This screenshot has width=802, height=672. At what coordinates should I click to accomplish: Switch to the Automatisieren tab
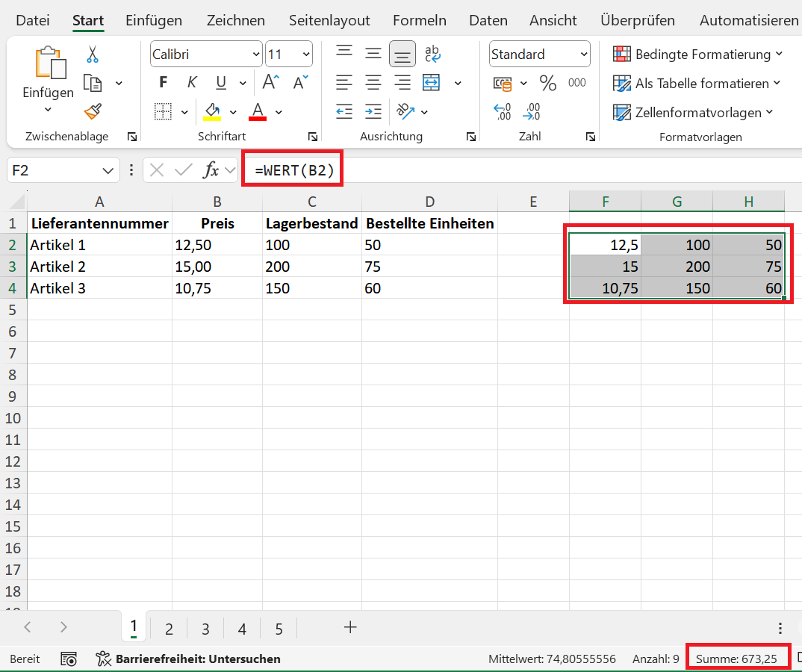[749, 20]
